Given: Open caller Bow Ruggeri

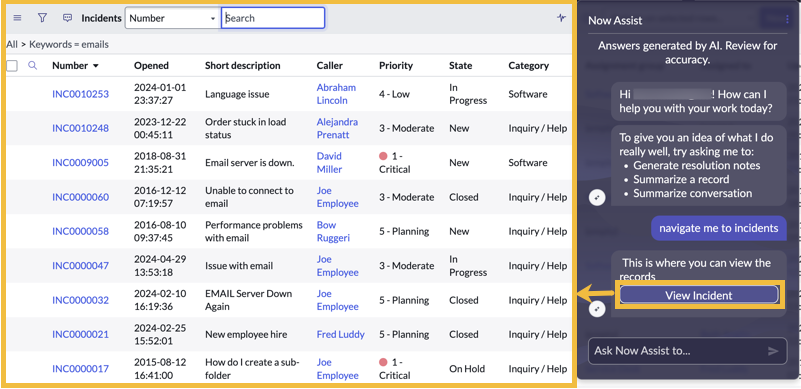Looking at the screenshot, I should (333, 231).
